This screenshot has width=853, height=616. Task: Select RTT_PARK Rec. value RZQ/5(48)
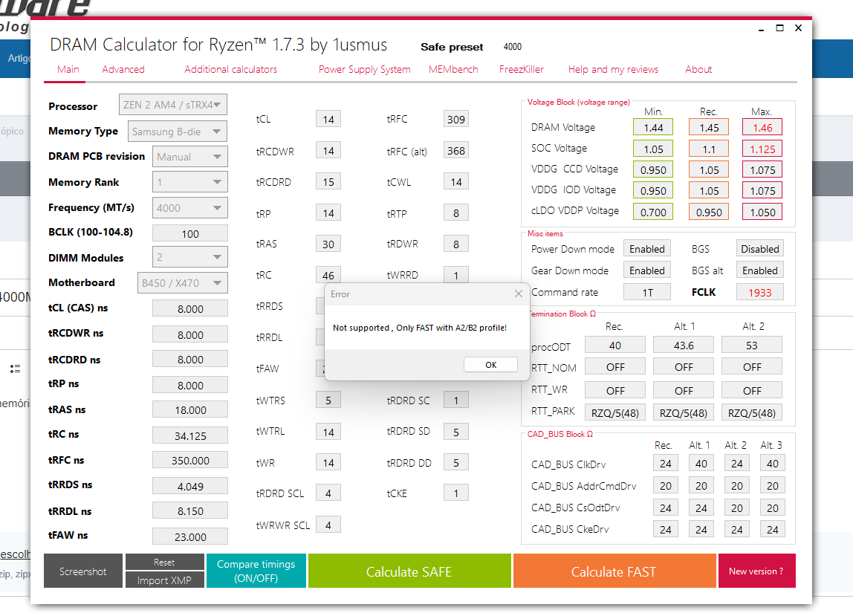[615, 412]
